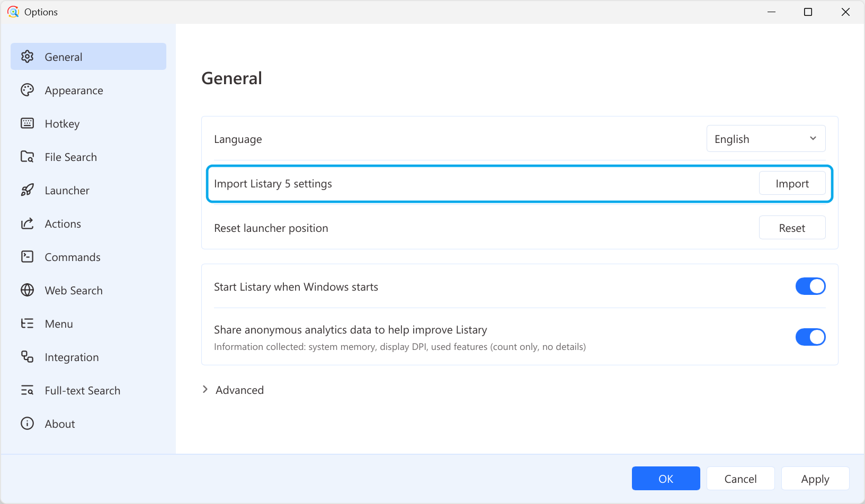Click the File Search folder icon
The width and height of the screenshot is (865, 504).
27,157
